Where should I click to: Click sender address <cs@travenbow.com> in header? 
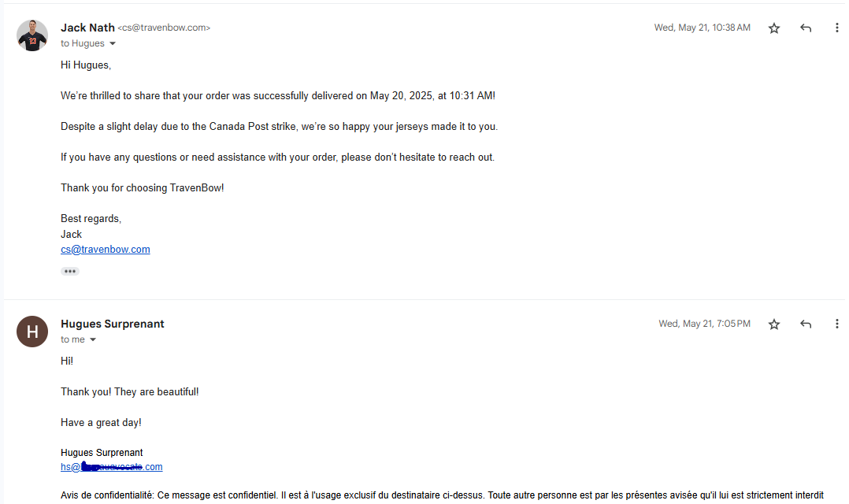[x=164, y=28]
